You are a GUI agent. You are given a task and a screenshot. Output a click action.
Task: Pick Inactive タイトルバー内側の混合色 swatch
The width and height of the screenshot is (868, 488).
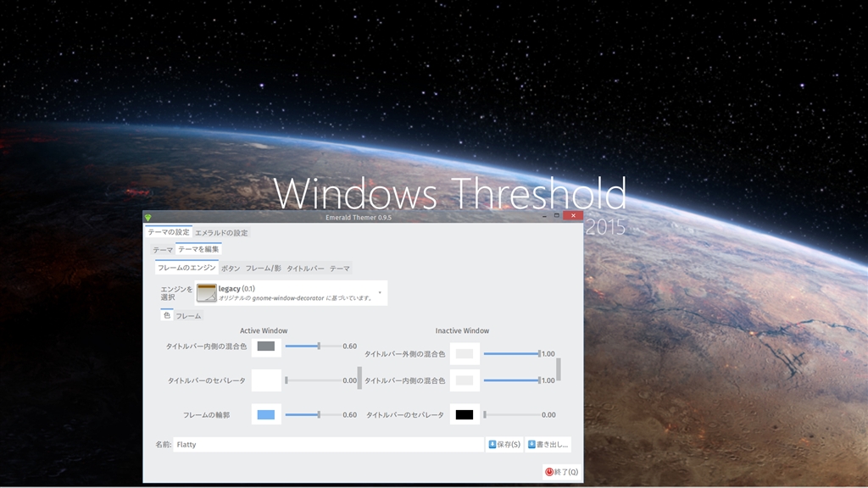pyautogui.click(x=465, y=380)
